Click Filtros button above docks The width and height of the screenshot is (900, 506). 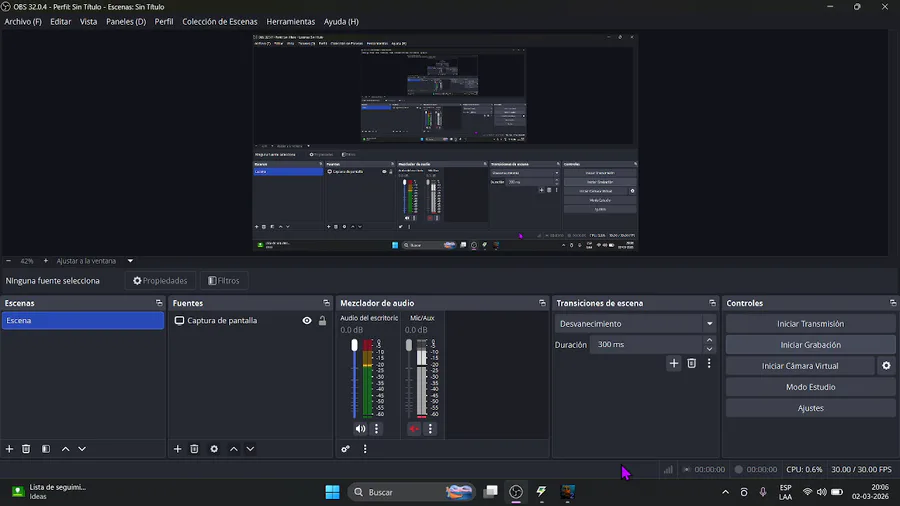pyautogui.click(x=224, y=281)
